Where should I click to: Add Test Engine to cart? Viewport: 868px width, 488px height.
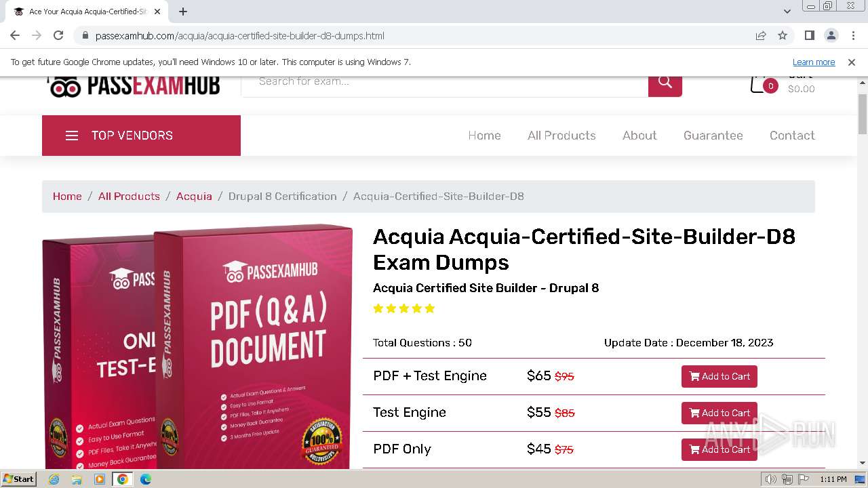click(x=719, y=413)
